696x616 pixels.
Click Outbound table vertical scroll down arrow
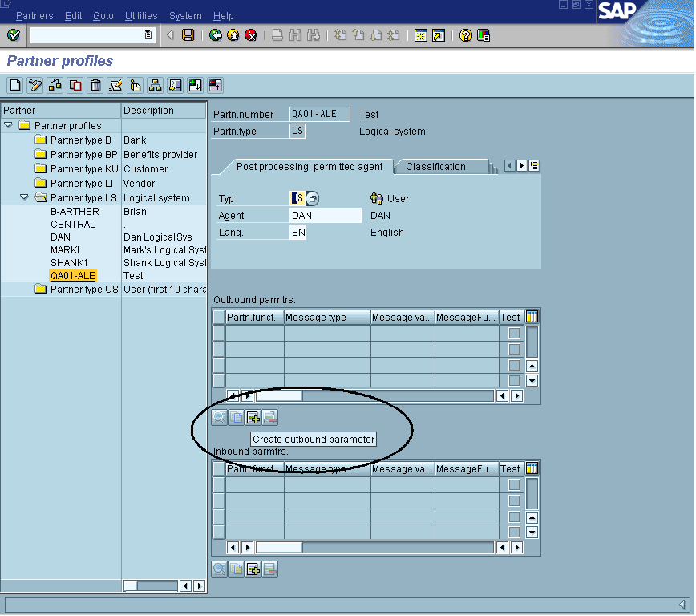coord(532,381)
